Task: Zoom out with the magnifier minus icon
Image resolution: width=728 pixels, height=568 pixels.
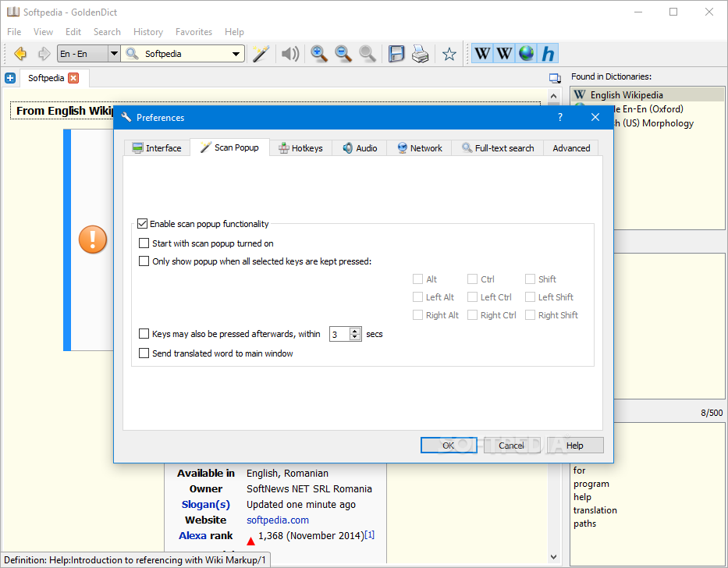Action: 343,54
